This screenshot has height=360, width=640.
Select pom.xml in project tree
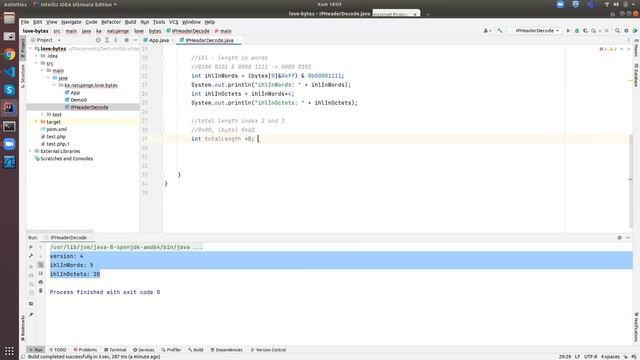[x=56, y=129]
